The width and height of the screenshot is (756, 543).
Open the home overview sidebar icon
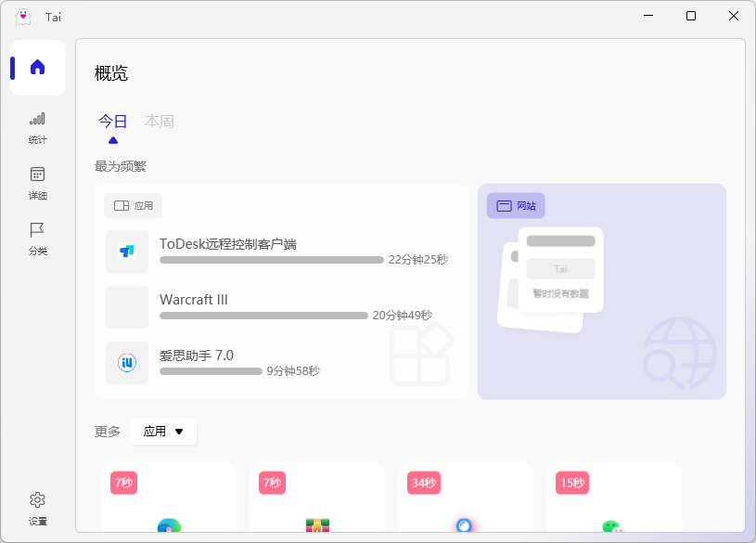coord(38,68)
